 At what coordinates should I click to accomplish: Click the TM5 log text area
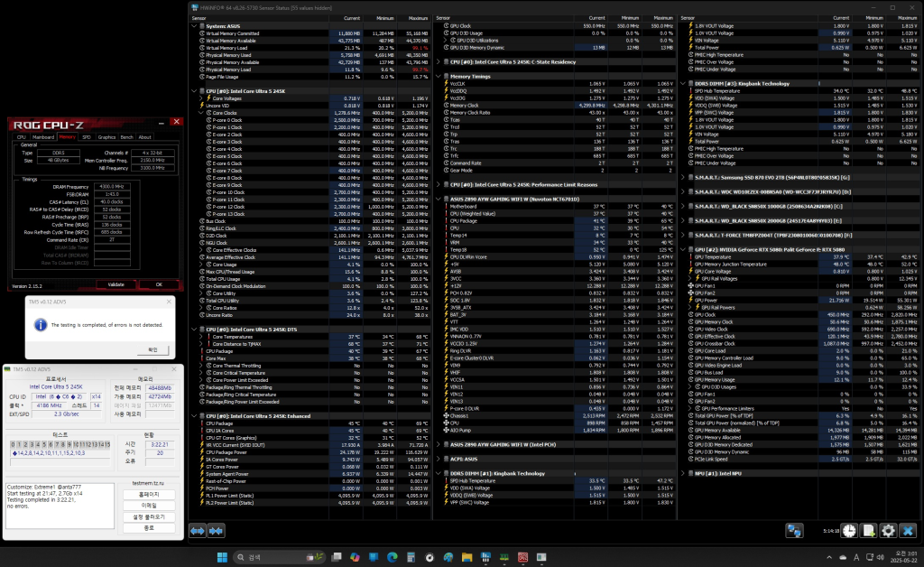click(60, 506)
